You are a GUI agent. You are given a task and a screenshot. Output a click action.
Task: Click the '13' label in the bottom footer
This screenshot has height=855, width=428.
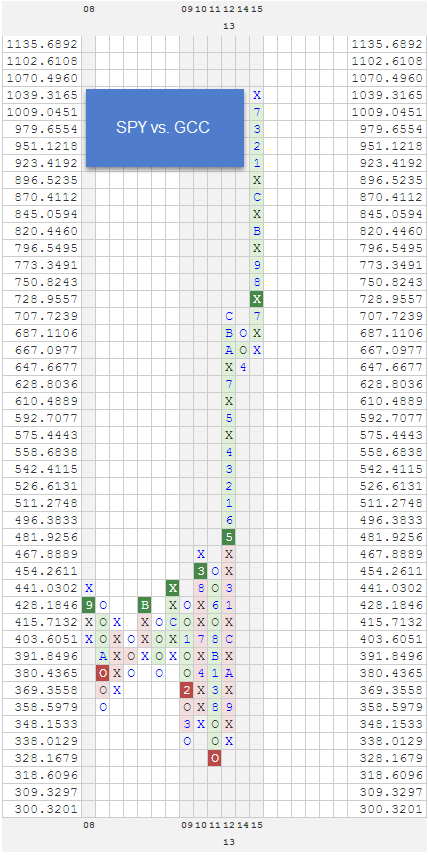229,842
